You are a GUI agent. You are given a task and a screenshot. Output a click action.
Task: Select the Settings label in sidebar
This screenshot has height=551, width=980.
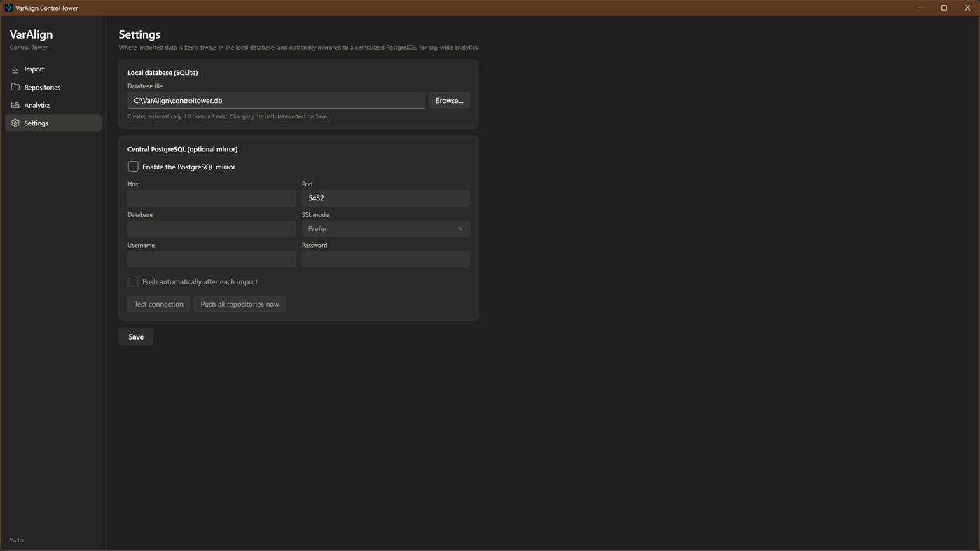[36, 123]
